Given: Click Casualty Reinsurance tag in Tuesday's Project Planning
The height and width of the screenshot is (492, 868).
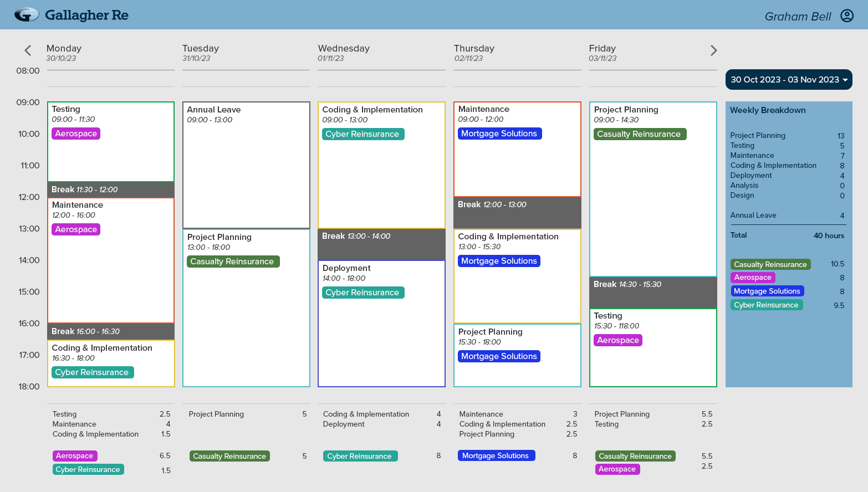Looking at the screenshot, I should click(x=232, y=262).
